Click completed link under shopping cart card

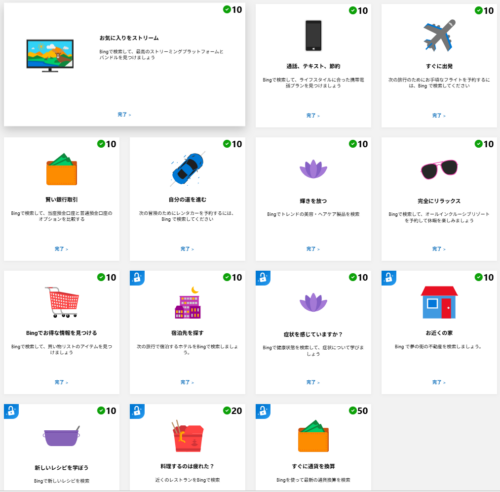(x=61, y=382)
